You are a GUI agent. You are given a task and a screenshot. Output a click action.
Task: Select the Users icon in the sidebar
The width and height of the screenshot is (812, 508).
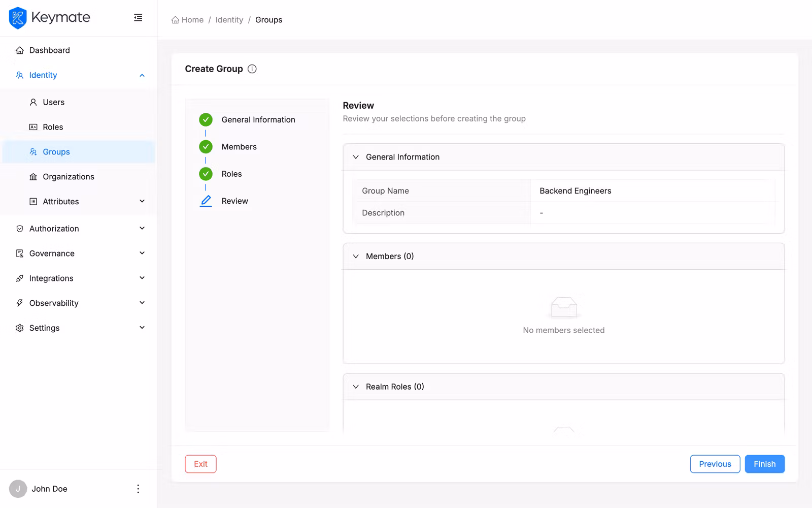click(32, 102)
